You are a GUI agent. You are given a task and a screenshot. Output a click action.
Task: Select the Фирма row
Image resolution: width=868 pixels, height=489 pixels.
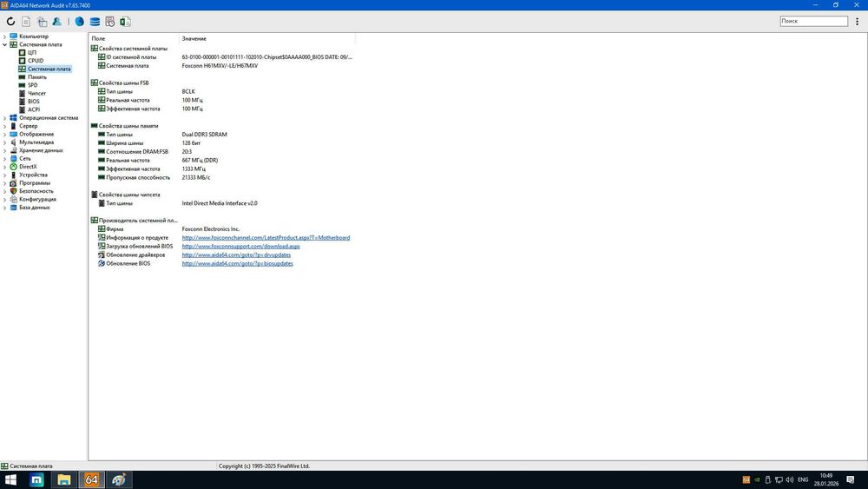point(221,229)
